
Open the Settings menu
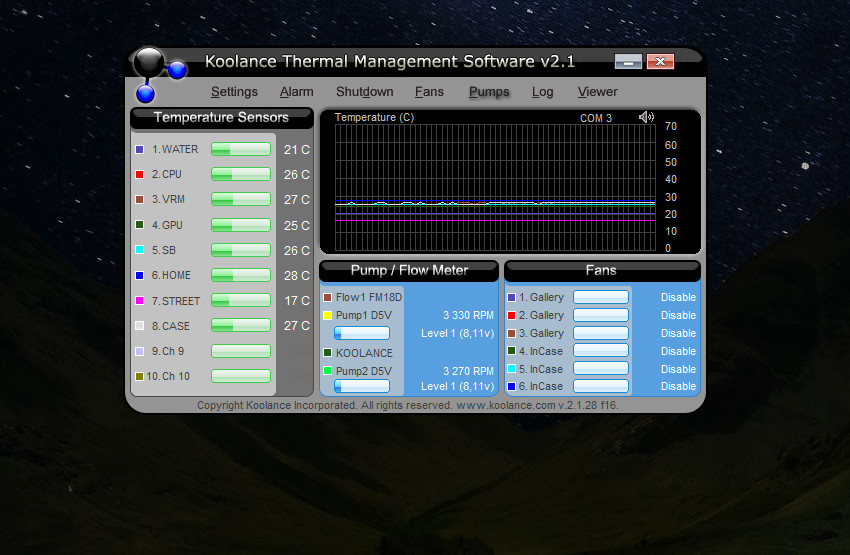[234, 92]
